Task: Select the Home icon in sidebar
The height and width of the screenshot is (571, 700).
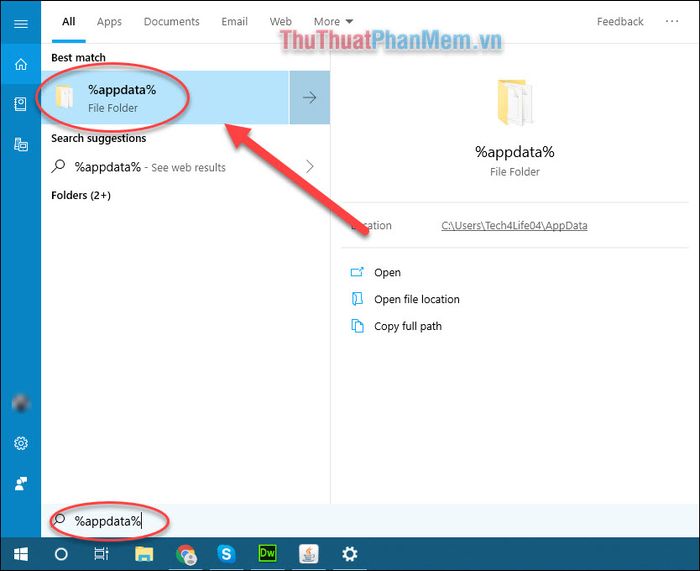Action: point(21,64)
